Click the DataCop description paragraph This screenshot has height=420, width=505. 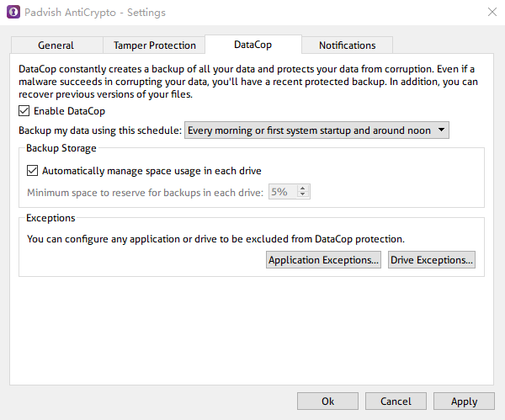pos(248,82)
